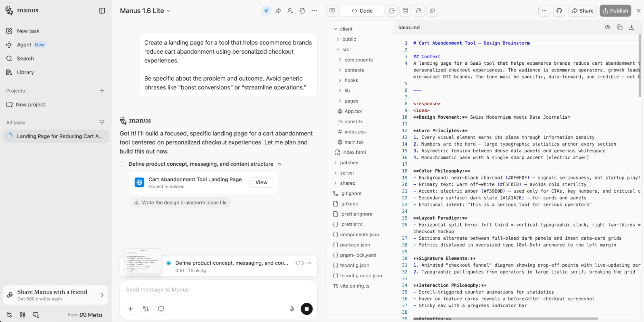
Task: Open the project panel ellipsis menu
Action: click(544, 11)
